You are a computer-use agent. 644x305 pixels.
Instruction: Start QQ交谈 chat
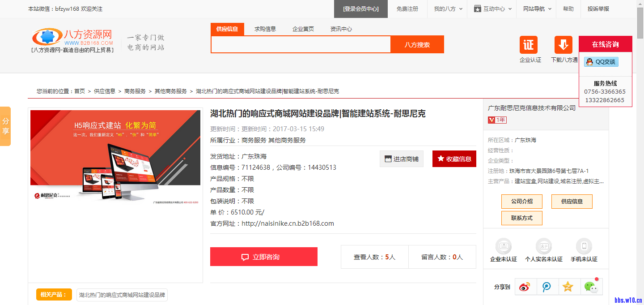(x=601, y=62)
